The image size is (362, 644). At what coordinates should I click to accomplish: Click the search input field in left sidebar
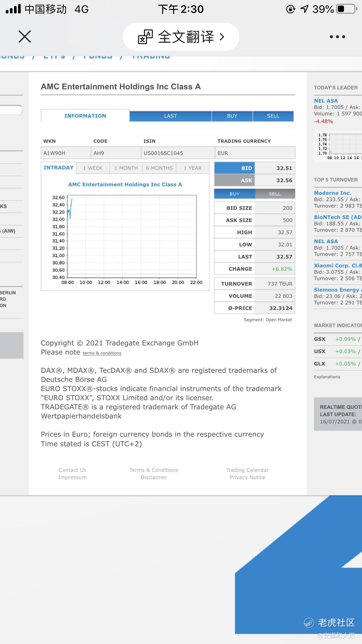click(x=11, y=110)
